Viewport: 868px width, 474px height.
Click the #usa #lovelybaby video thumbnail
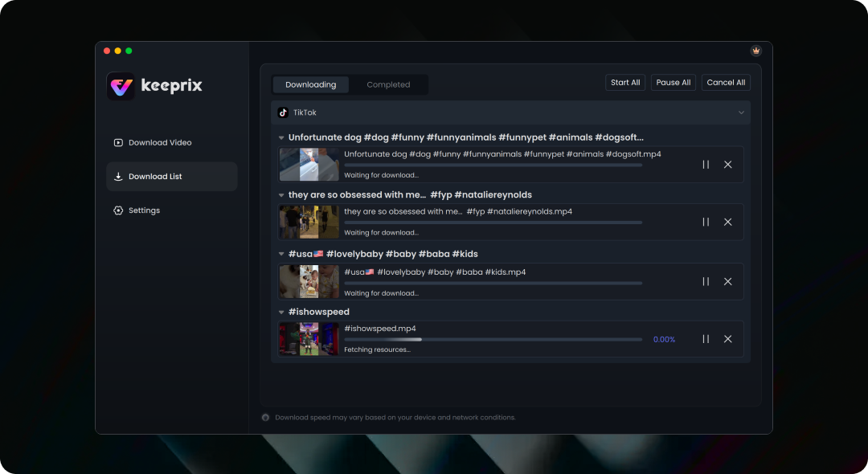(x=309, y=281)
